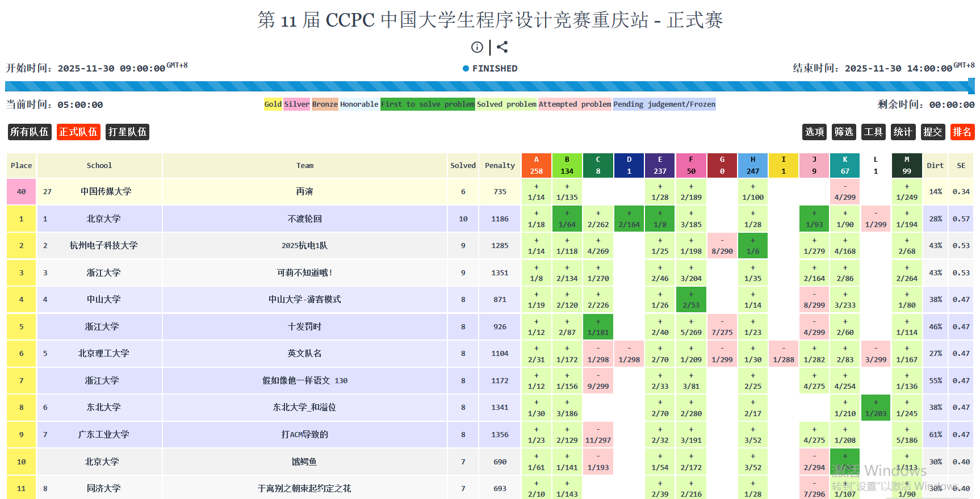Switch to 提交 submissions tab
980x499 pixels.
coord(932,132)
